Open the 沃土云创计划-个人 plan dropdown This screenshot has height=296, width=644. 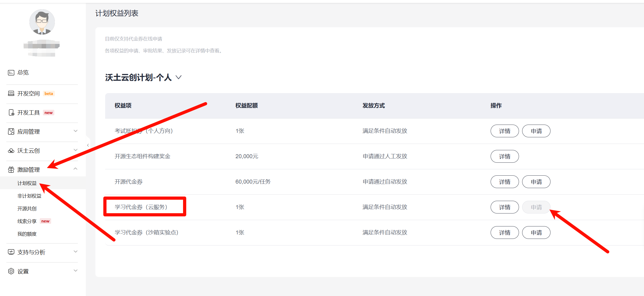point(179,77)
